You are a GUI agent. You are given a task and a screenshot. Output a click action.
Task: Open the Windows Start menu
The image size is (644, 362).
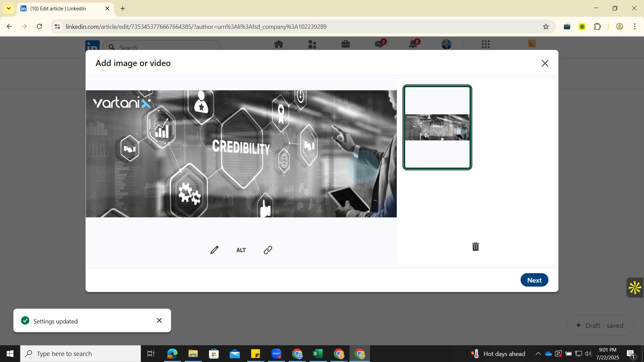10,354
